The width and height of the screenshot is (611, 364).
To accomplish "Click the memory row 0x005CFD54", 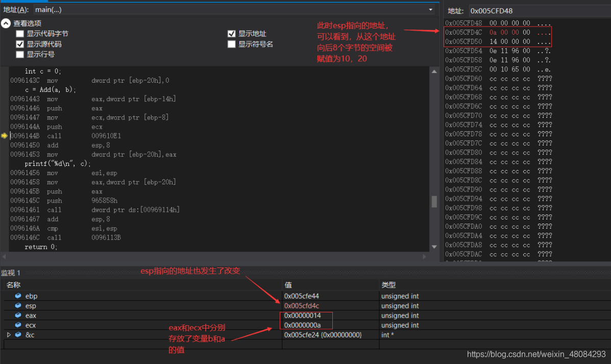I will [x=498, y=51].
